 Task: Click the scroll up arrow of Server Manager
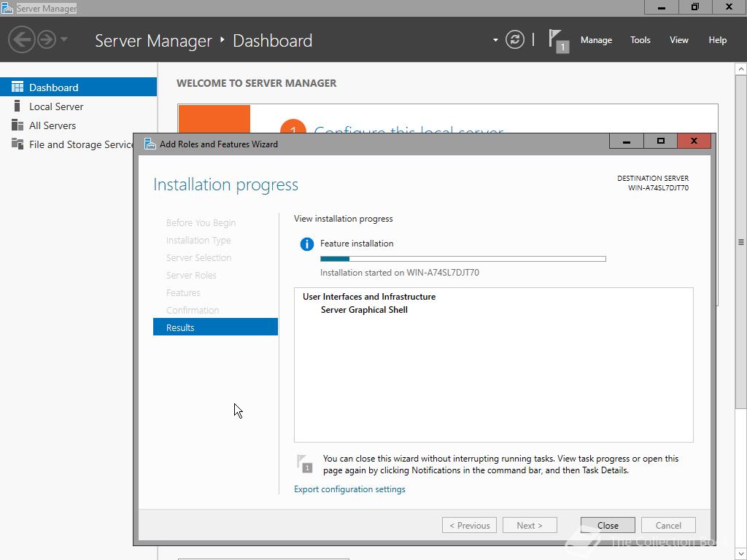[741, 69]
